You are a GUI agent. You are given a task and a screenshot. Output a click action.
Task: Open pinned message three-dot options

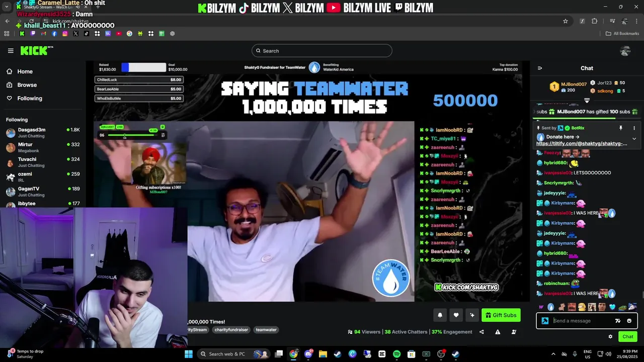click(634, 128)
